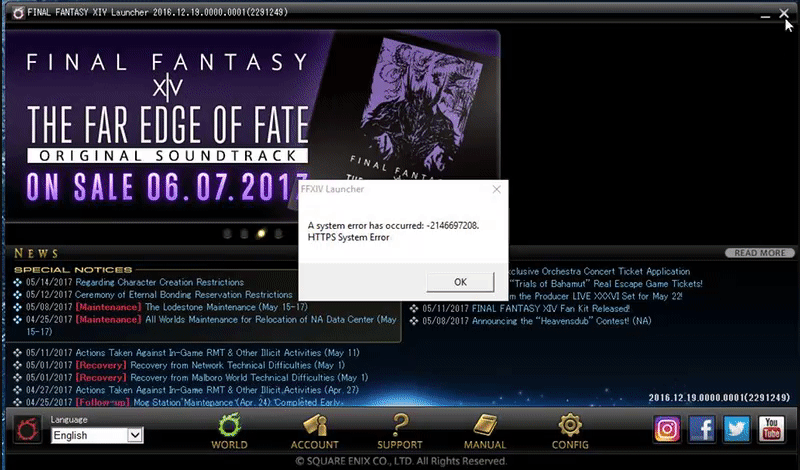This screenshot has width=800, height=470.
Task: Minimize the launcher window
Action: tap(765, 15)
